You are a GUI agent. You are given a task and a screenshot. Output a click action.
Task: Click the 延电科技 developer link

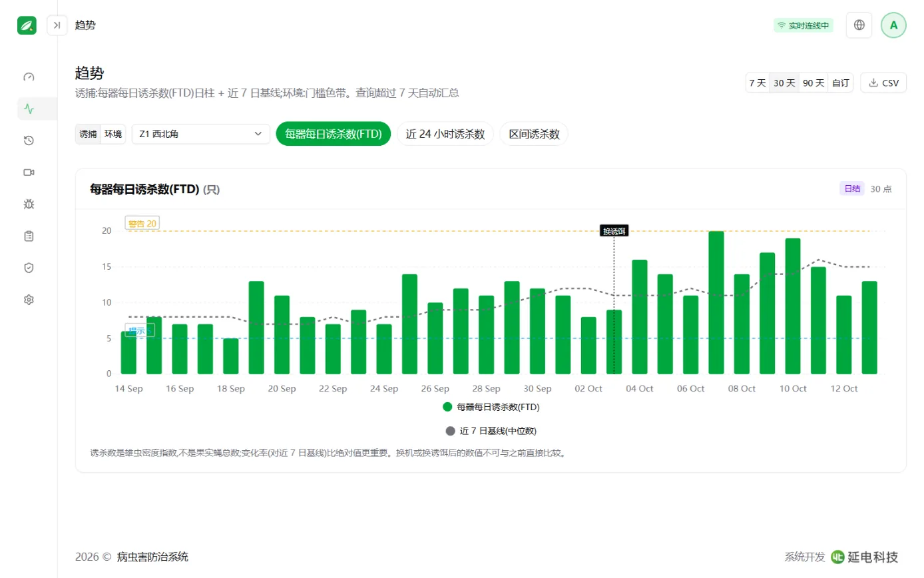(865, 557)
